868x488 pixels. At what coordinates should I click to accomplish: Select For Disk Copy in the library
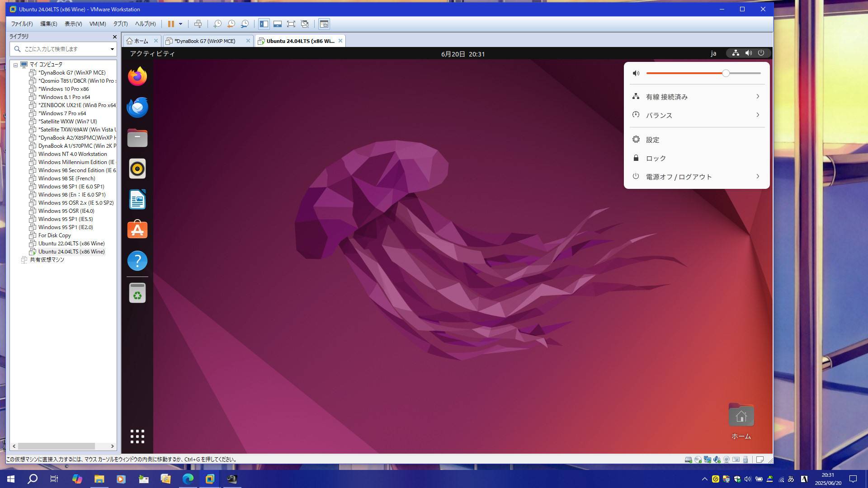54,235
